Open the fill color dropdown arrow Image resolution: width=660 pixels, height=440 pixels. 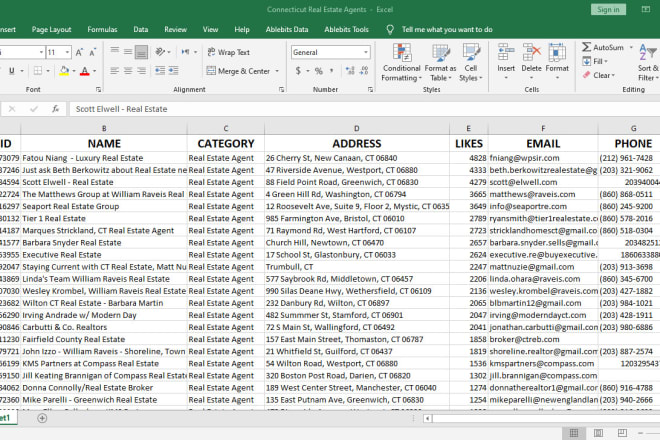(74, 71)
